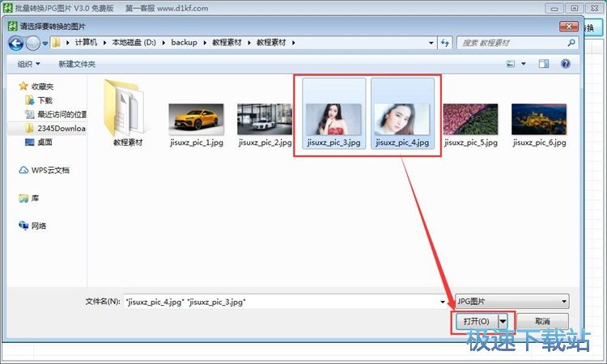This screenshot has width=607, height=364.
Task: Click the Back navigation arrow button
Action: [x=15, y=43]
